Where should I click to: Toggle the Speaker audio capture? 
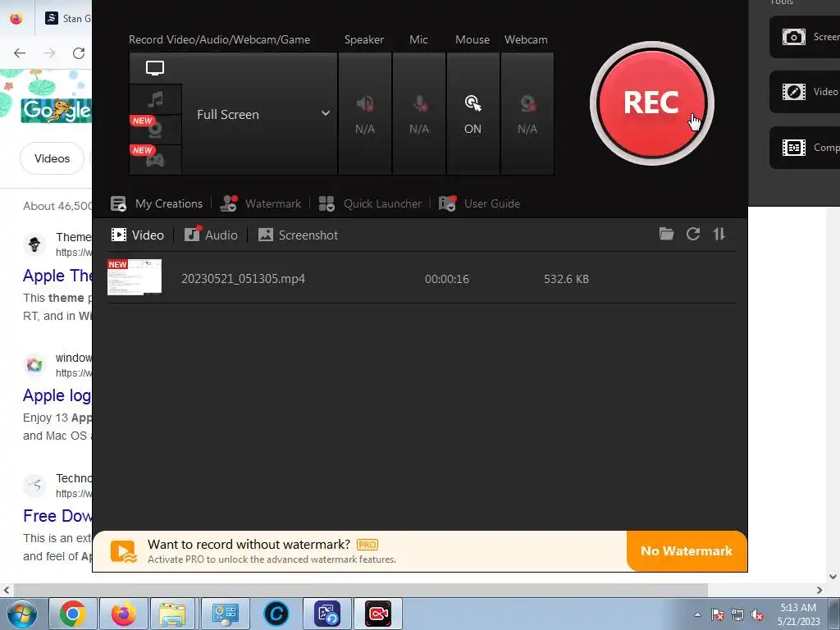click(365, 114)
